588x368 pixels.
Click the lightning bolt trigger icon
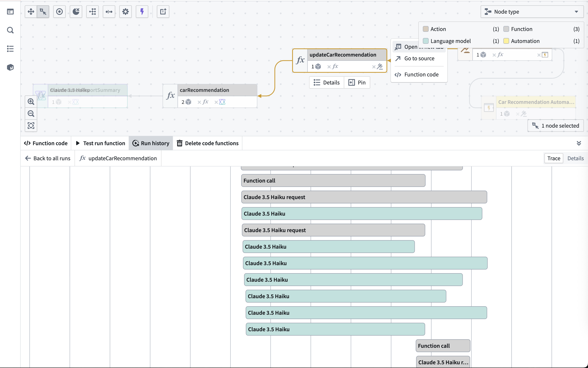142,11
